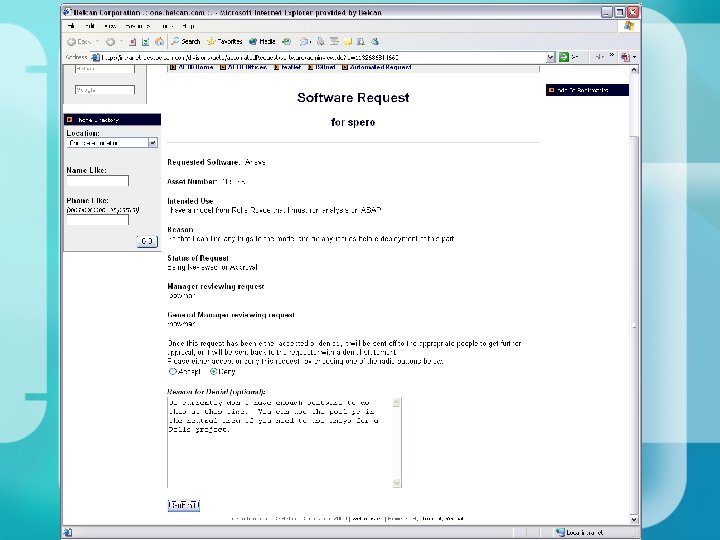Click the GO button in the directory panel
This screenshot has width=720, height=540.
(x=147, y=241)
